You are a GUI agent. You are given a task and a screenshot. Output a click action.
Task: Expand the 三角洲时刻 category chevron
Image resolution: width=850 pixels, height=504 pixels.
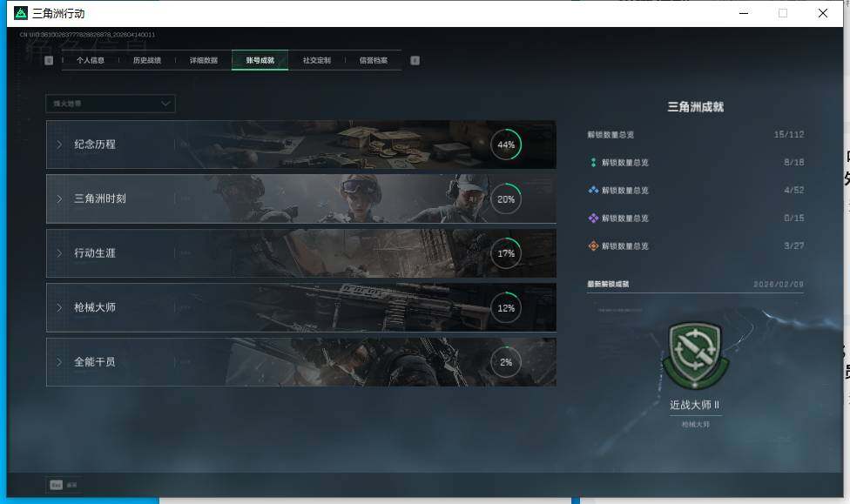[59, 198]
